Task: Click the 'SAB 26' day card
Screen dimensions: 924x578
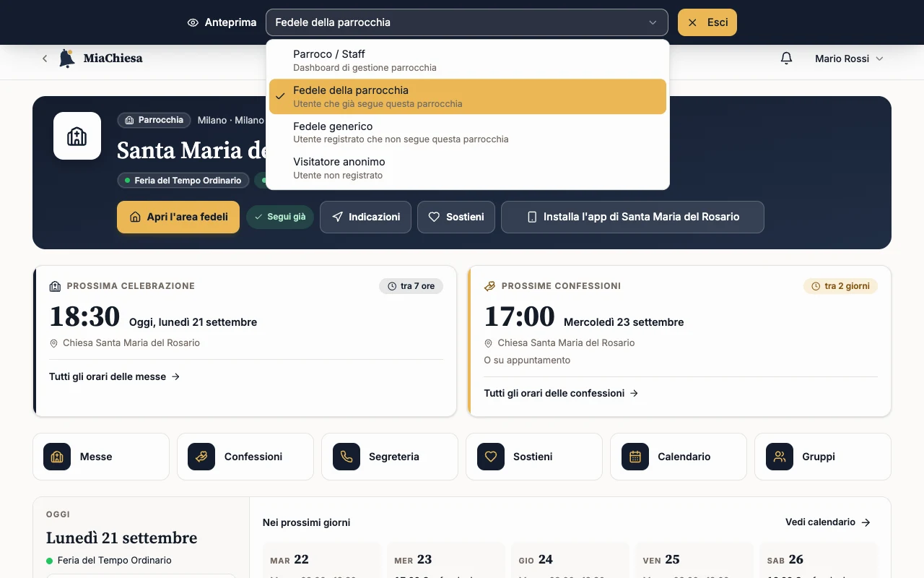Action: 819,561
